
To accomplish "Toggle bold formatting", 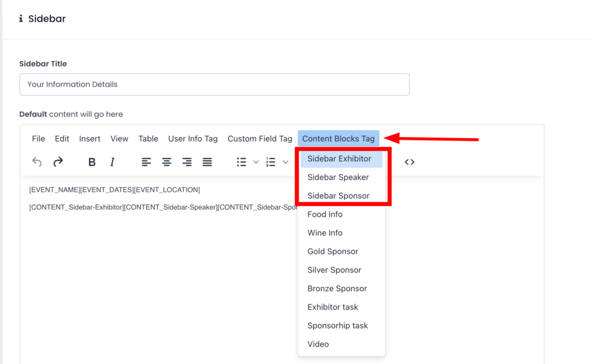I will coord(92,162).
